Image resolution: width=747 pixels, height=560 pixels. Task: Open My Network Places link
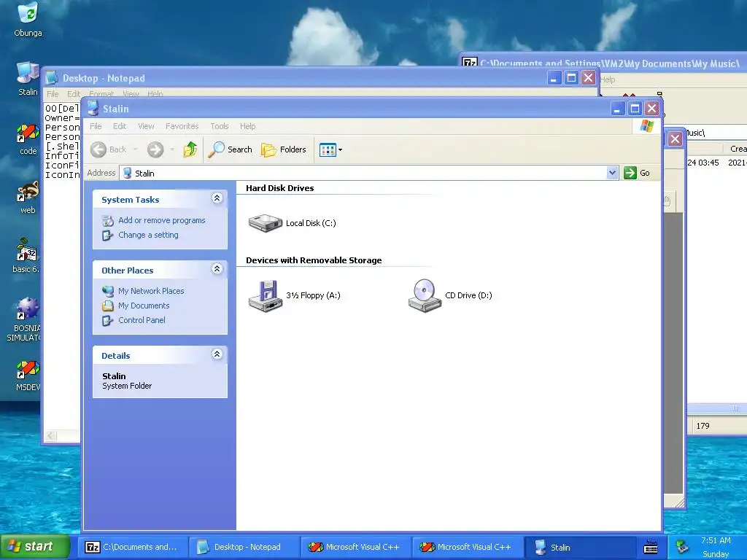151,290
